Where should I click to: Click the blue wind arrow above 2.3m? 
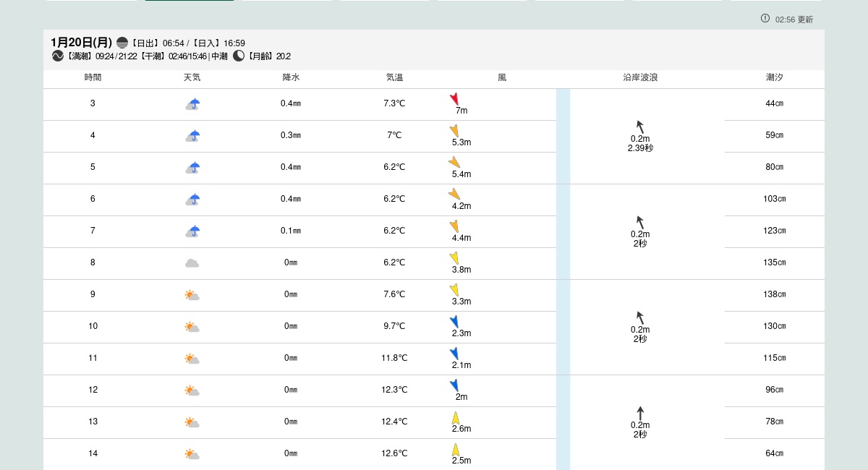[454, 321]
